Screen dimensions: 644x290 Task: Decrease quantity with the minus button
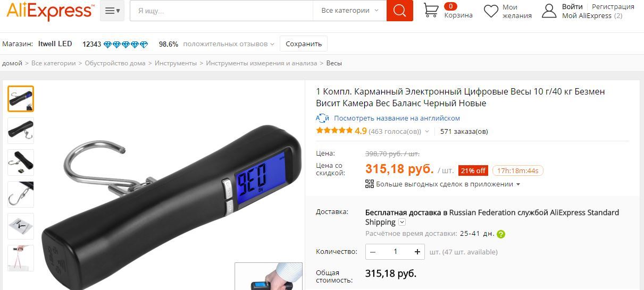click(373, 252)
